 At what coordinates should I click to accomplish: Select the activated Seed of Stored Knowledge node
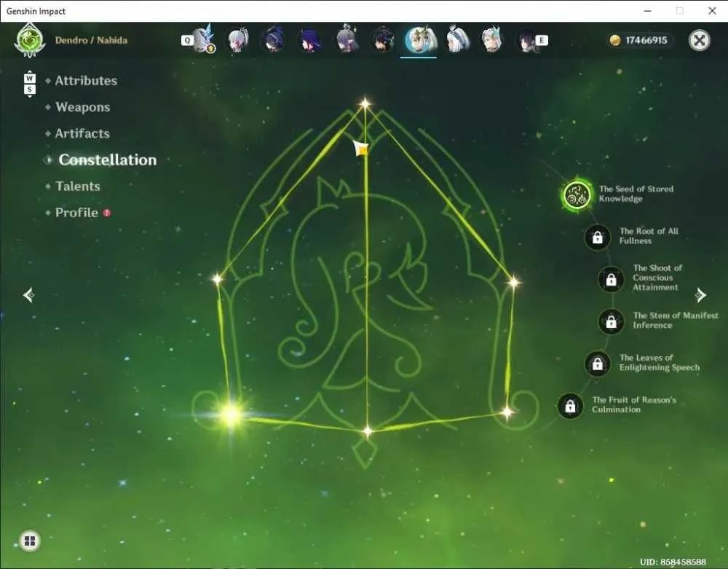[577, 195]
